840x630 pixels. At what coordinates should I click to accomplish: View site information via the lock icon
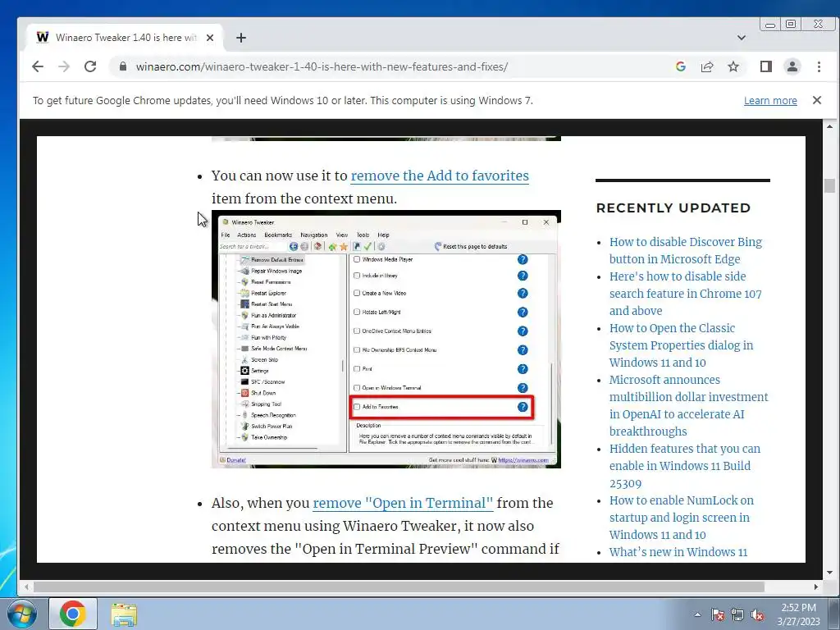coord(123,66)
